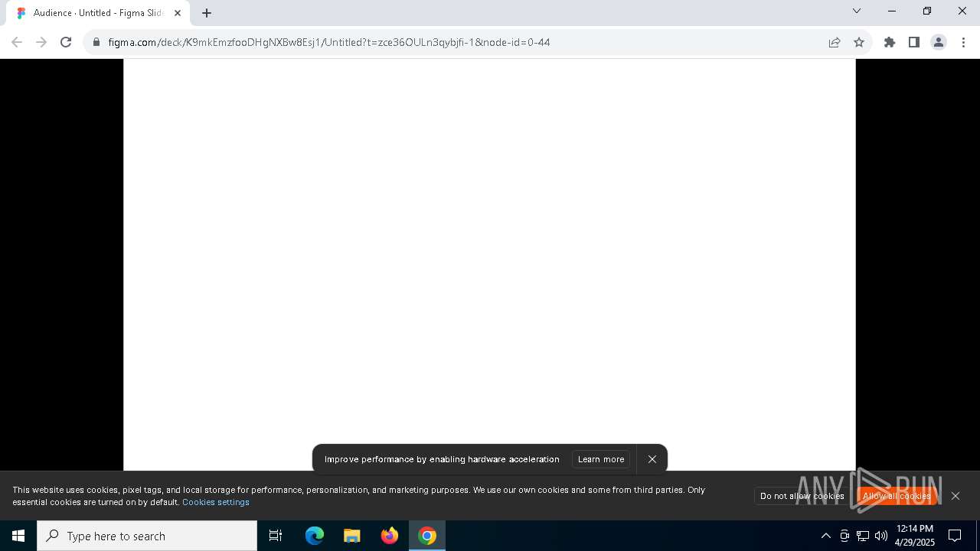
Task: Open Task View on taskbar
Action: click(x=276, y=536)
